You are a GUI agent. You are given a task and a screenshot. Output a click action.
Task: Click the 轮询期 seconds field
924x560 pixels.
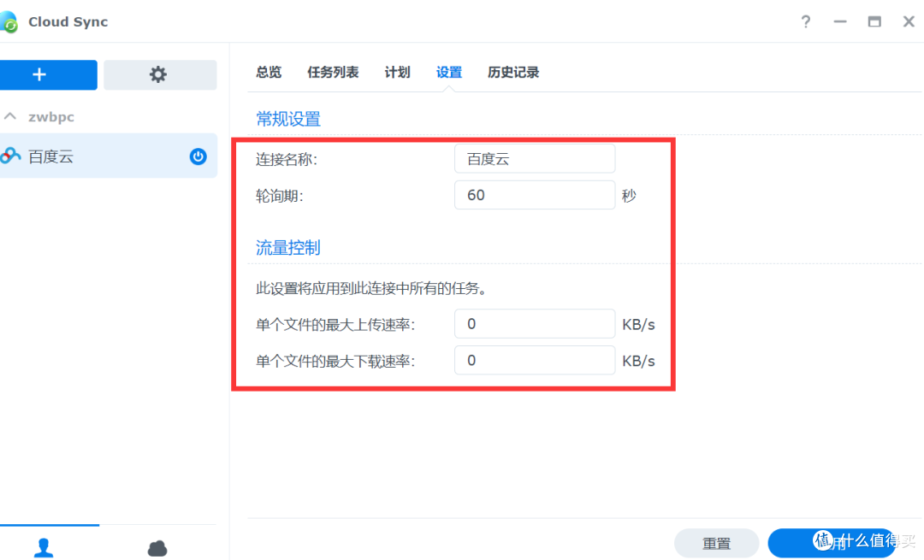[535, 195]
